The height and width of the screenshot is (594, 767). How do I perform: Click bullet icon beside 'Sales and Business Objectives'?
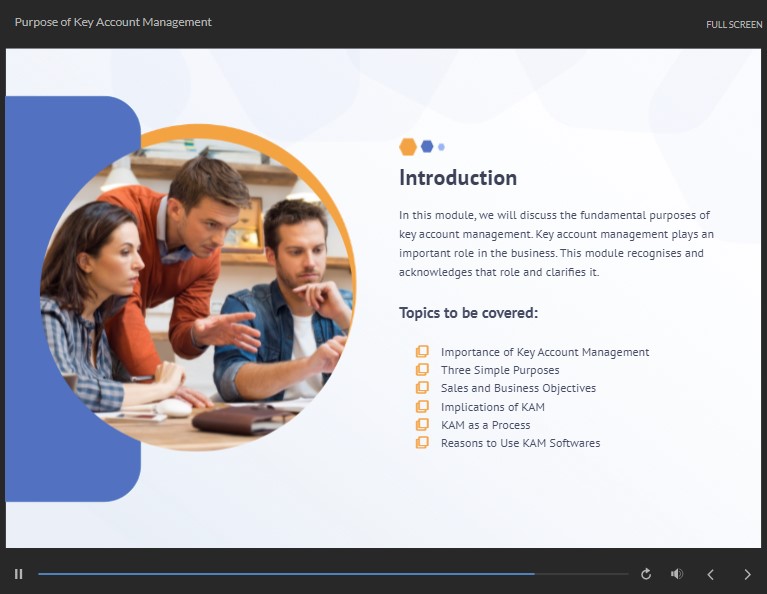click(x=422, y=388)
